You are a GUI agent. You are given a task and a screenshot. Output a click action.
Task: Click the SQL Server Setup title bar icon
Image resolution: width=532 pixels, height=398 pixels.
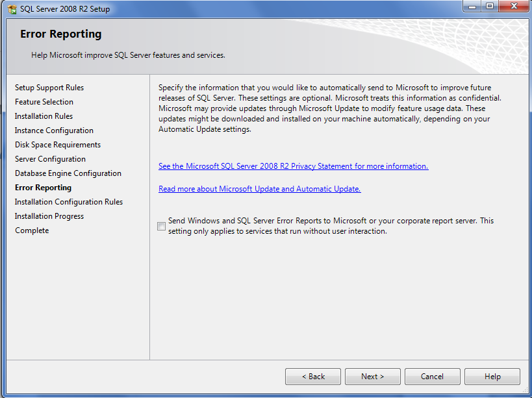point(12,9)
